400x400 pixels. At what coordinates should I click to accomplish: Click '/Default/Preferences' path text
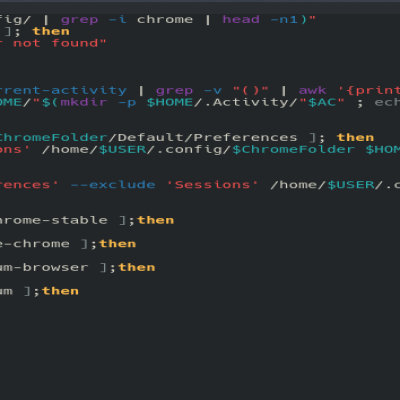202,138
